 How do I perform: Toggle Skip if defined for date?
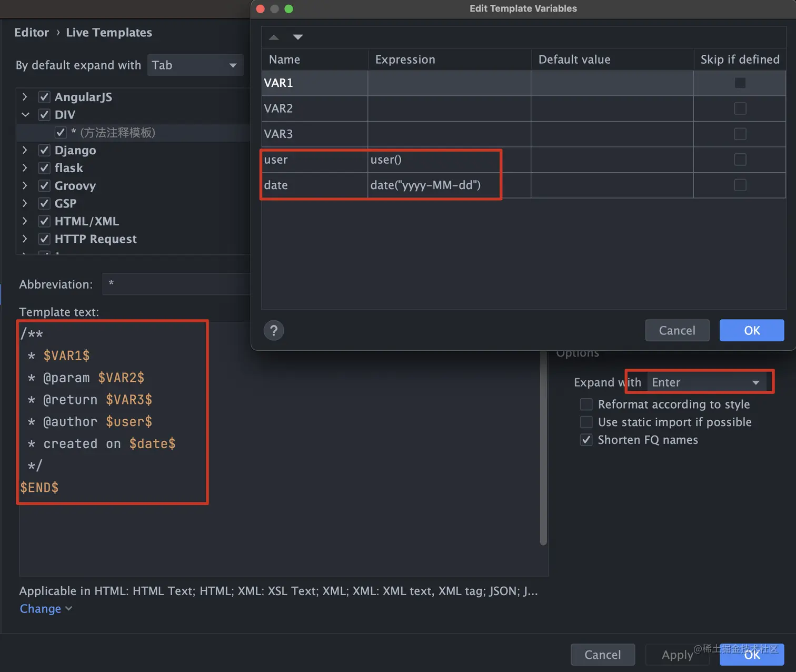tap(740, 185)
